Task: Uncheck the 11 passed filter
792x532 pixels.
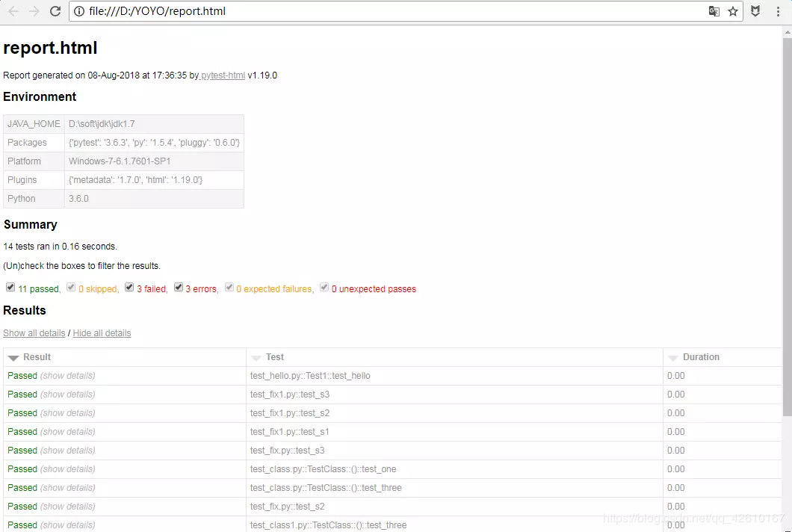Action: point(10,288)
